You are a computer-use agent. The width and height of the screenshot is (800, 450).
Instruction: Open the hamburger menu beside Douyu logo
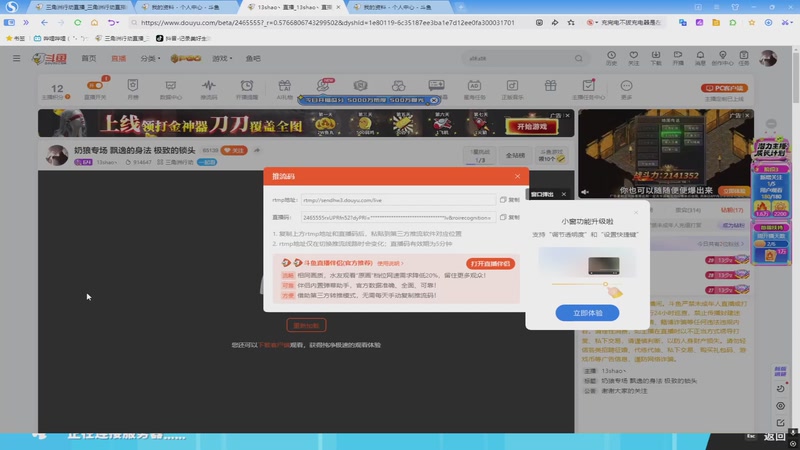click(16, 58)
